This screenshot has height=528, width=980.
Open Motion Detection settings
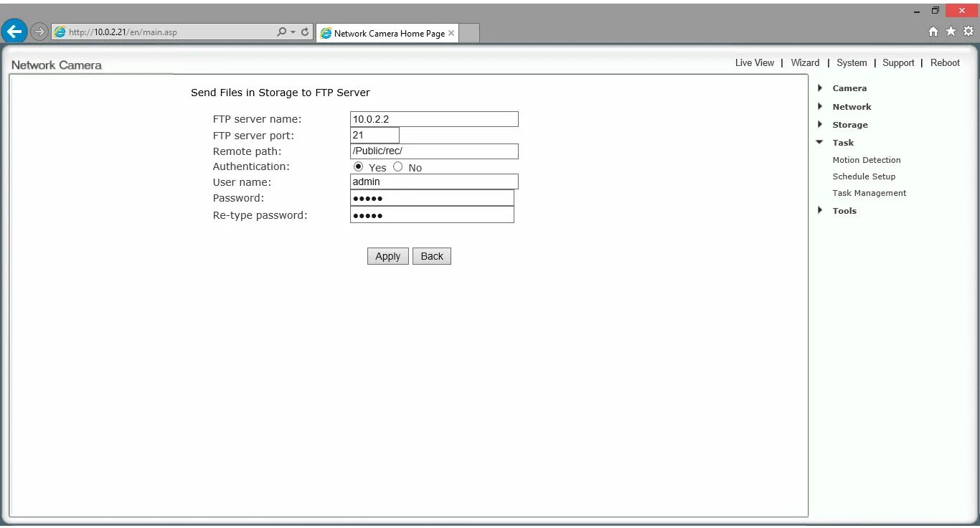click(866, 160)
